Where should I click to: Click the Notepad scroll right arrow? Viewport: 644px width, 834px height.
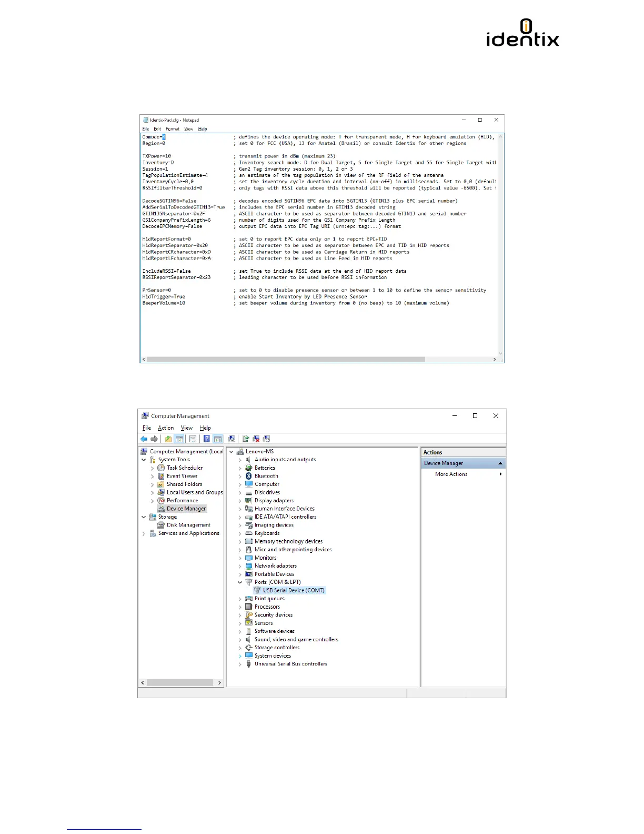495,359
